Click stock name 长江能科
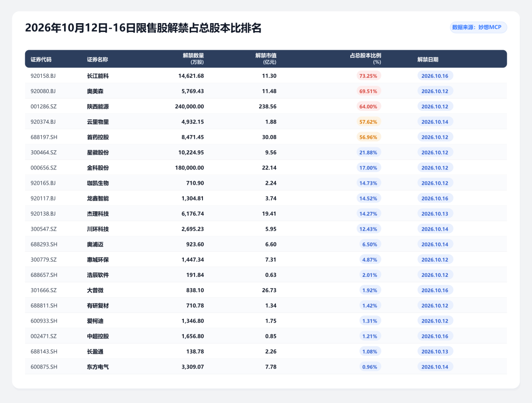The height and width of the screenshot is (403, 532). coord(98,76)
